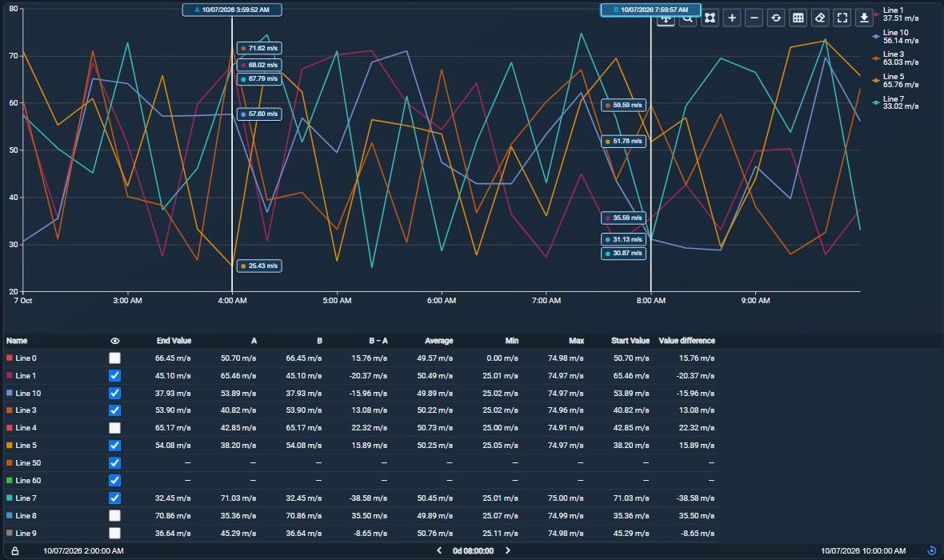This screenshot has height=560, width=944.
Task: Select Line 7 in the chart legend
Action: click(897, 102)
